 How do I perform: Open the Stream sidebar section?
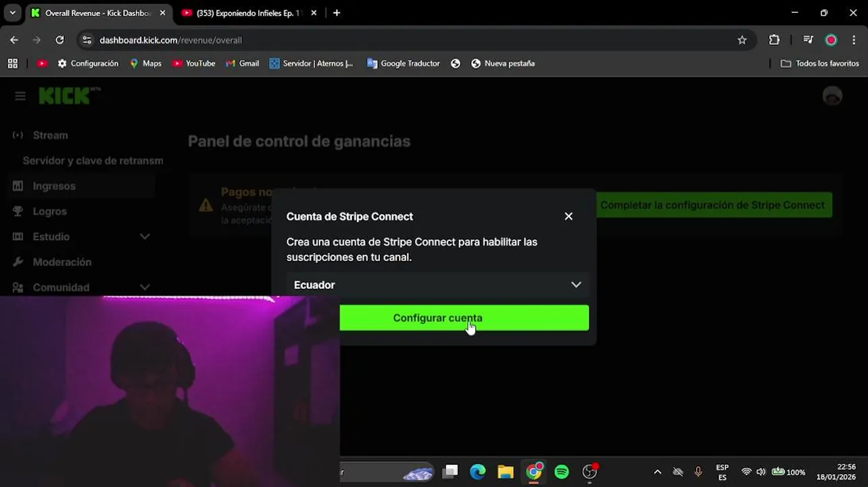click(x=50, y=135)
